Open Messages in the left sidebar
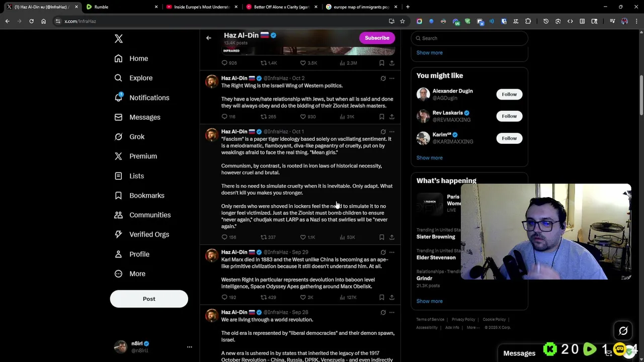644x362 pixels. [x=137, y=117]
